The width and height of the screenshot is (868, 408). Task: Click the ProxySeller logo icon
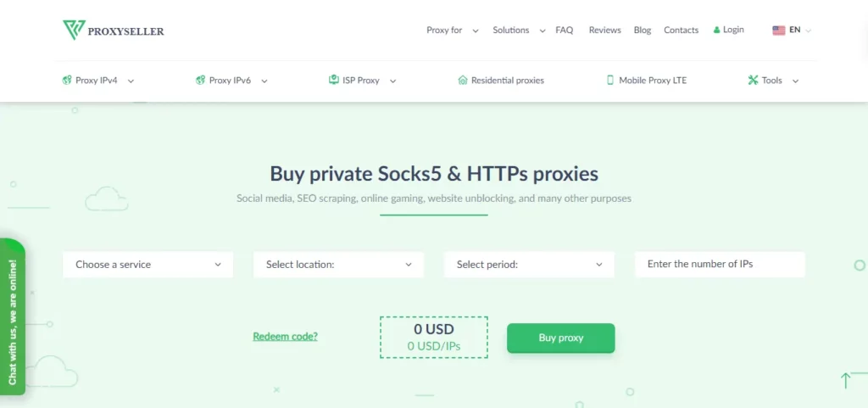tap(74, 31)
